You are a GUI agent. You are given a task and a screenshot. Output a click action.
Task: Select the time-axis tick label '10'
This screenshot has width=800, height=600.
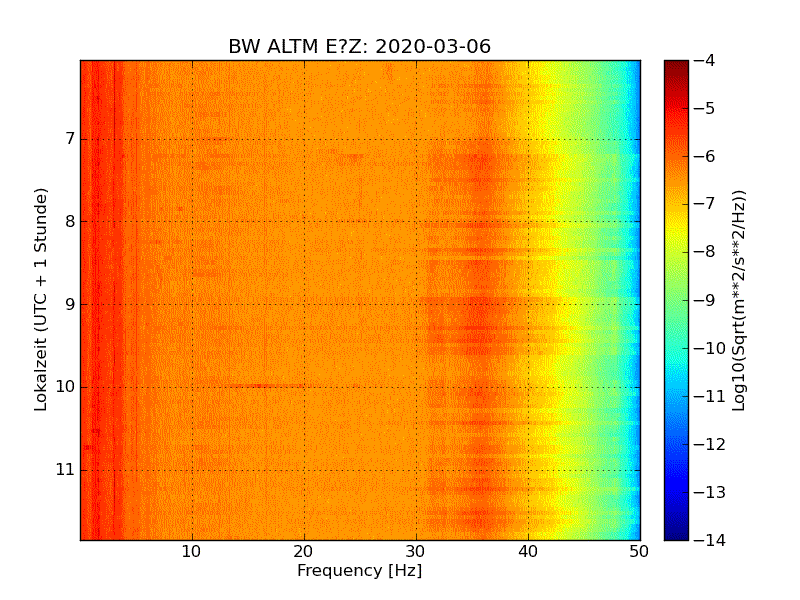[x=65, y=387]
